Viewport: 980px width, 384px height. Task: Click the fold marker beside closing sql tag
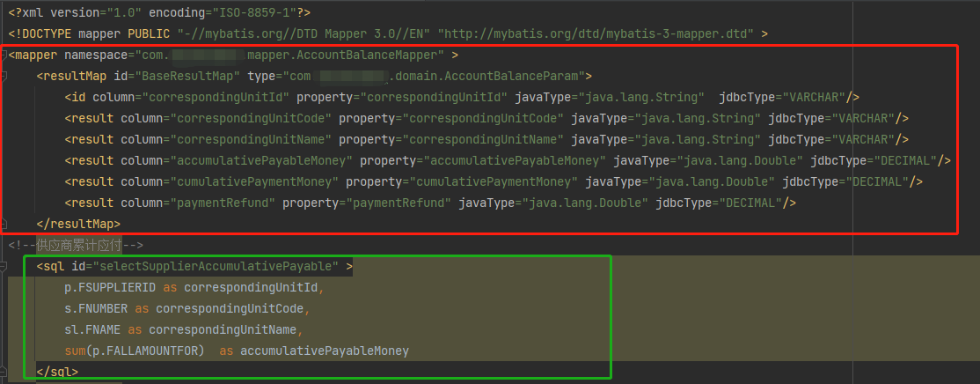4,372
